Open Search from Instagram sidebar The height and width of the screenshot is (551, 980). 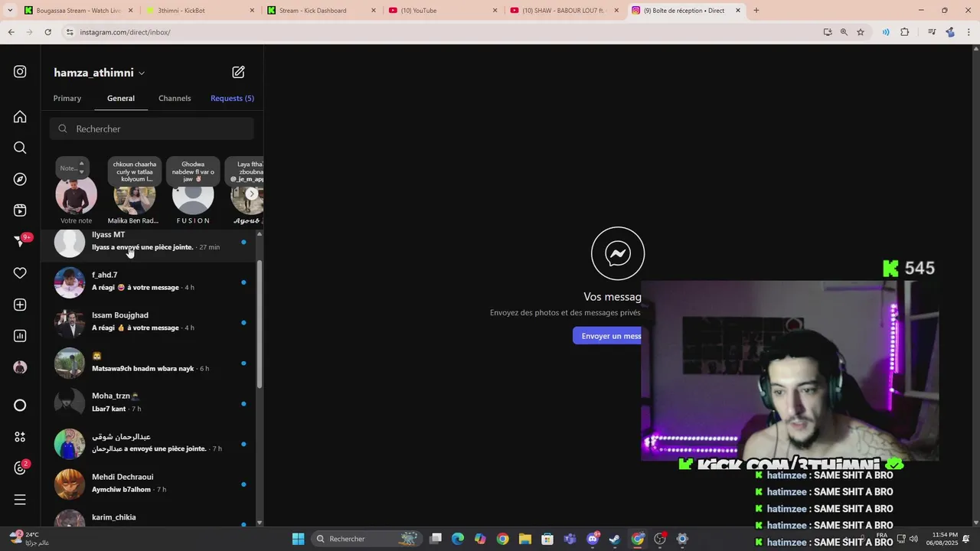click(20, 148)
